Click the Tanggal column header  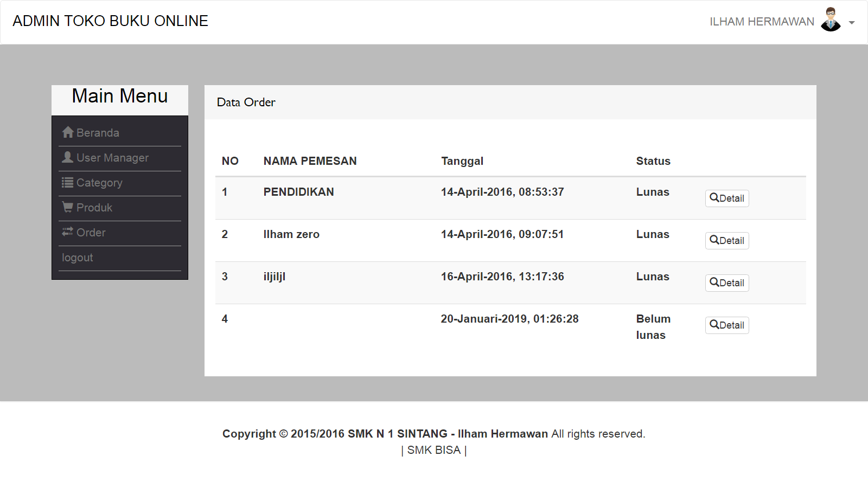[x=462, y=161]
